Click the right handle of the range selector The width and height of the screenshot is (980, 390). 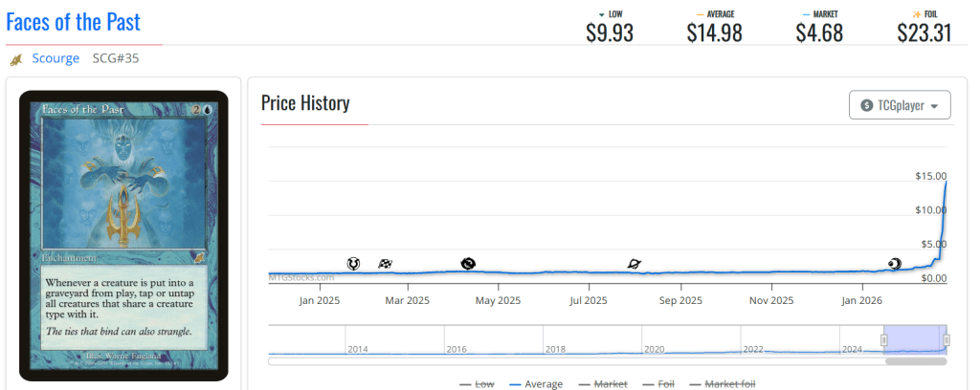[946, 340]
